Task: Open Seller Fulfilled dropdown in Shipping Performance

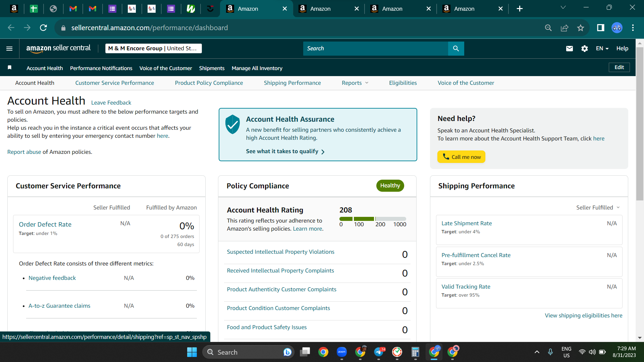Action: click(598, 207)
